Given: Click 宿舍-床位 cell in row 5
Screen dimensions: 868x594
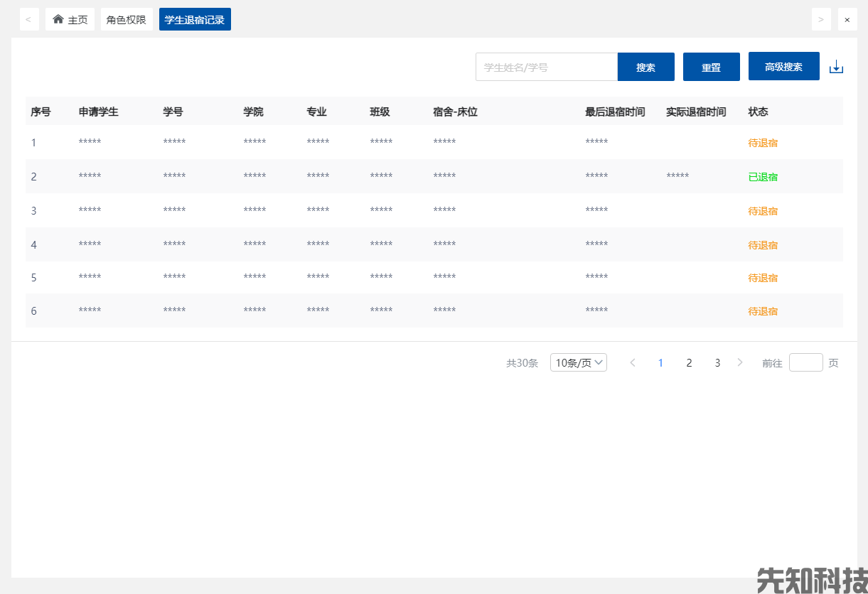Looking at the screenshot, I should pyautogui.click(x=444, y=277).
